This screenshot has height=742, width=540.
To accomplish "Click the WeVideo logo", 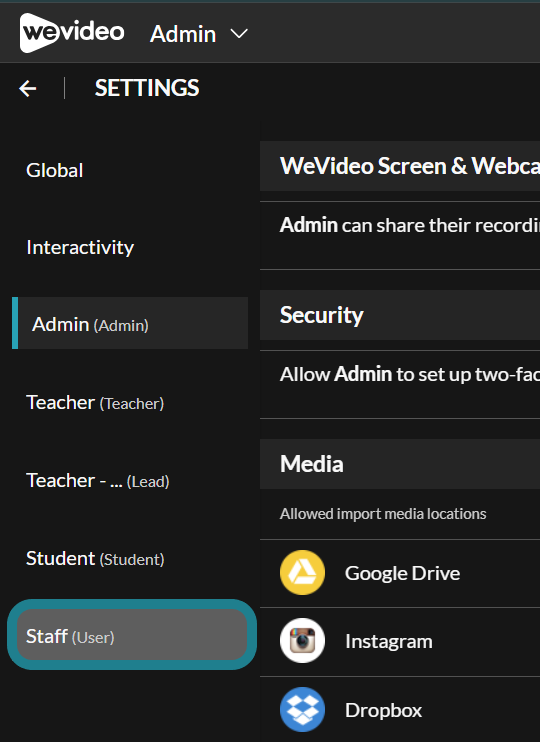I will (72, 33).
